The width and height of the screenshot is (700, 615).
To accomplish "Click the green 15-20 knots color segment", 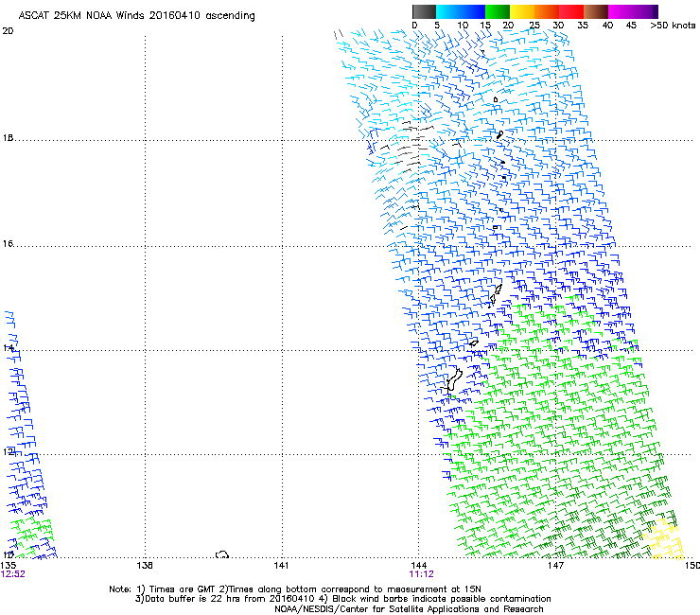I will (x=498, y=11).
